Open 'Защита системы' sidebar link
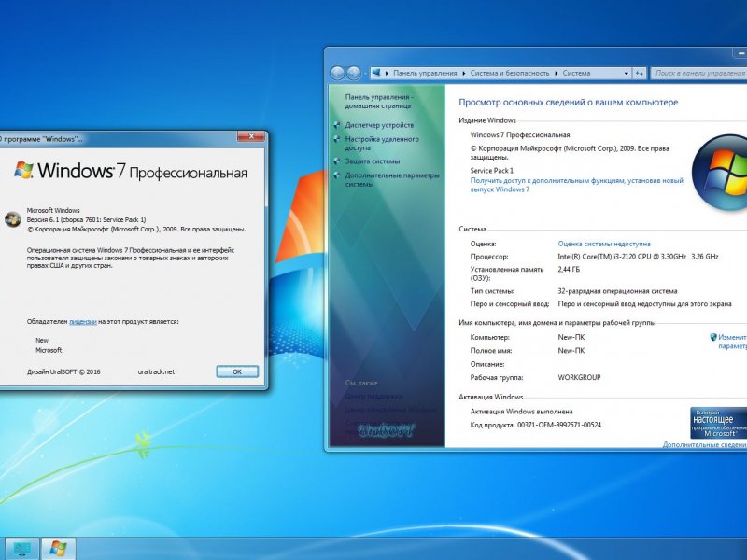This screenshot has height=560, width=747. pyautogui.click(x=372, y=161)
